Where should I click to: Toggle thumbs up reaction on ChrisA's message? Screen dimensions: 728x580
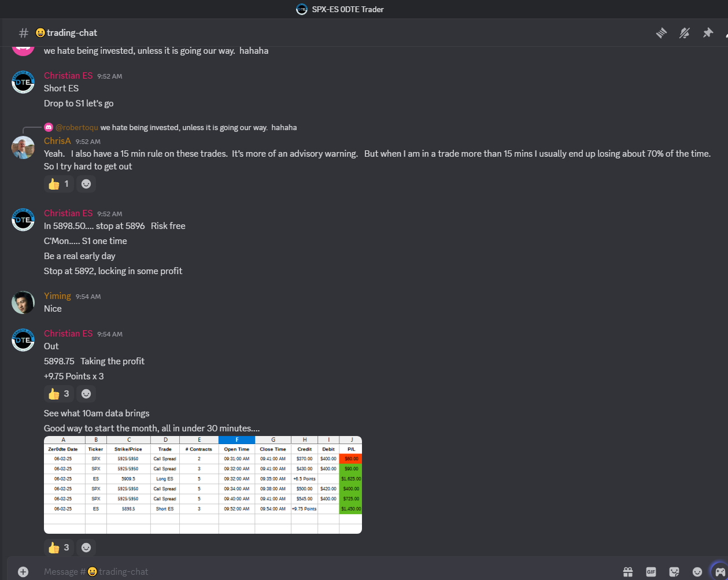pos(59,184)
